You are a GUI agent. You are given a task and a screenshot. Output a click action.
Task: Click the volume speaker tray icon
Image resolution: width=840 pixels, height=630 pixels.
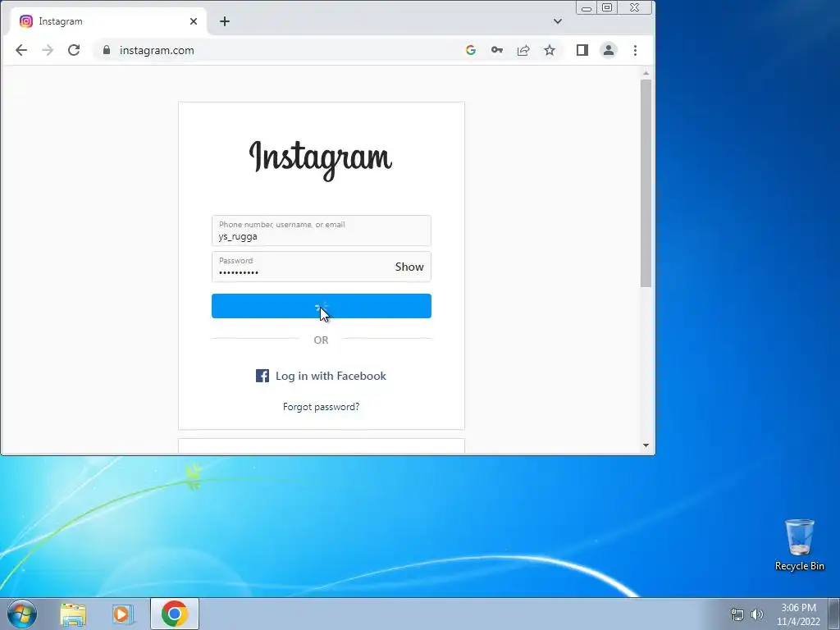(x=757, y=614)
